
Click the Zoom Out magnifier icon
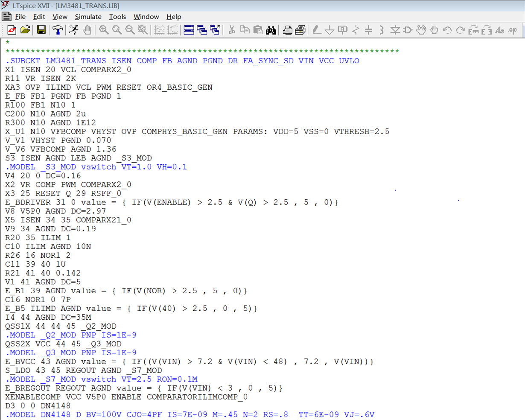[130, 30]
